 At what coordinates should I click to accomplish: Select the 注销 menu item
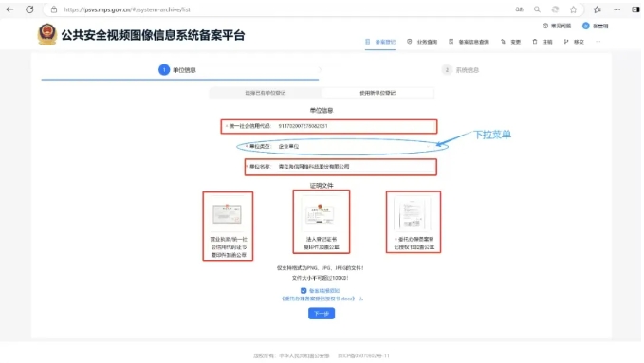(x=543, y=42)
